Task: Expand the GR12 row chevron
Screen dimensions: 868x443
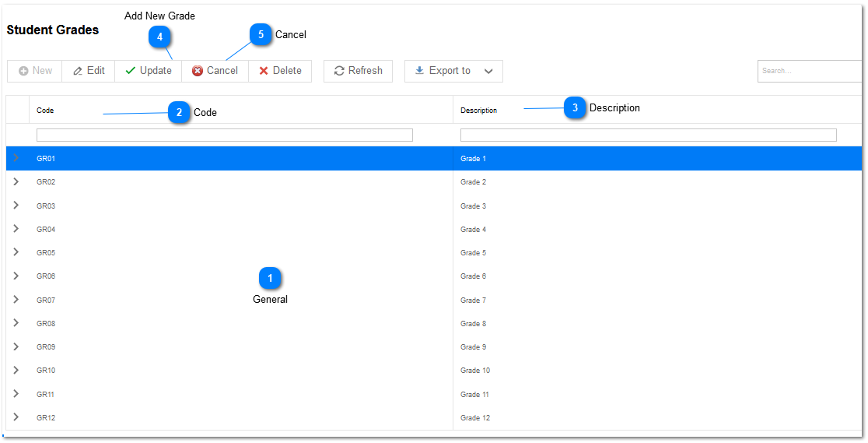Action: [16, 417]
